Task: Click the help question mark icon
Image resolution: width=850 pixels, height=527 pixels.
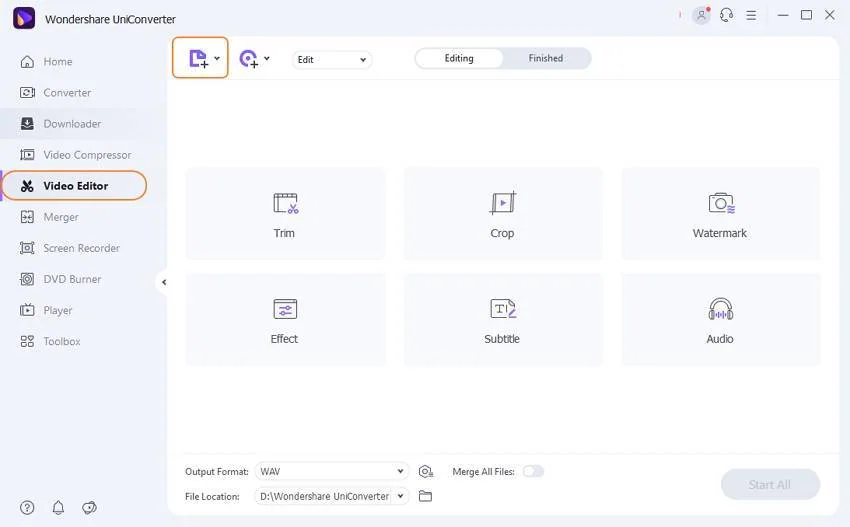Action: click(x=27, y=507)
